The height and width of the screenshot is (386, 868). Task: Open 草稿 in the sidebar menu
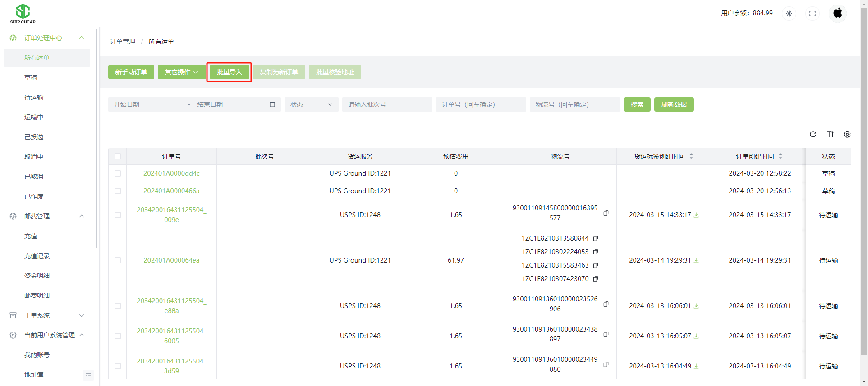tap(31, 77)
